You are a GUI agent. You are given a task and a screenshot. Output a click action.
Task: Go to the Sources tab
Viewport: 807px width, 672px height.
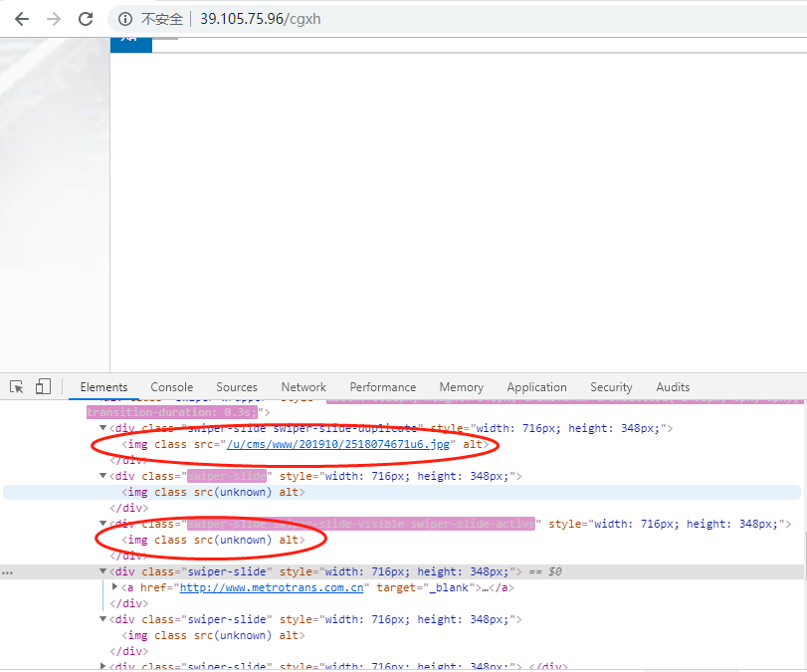(x=237, y=387)
